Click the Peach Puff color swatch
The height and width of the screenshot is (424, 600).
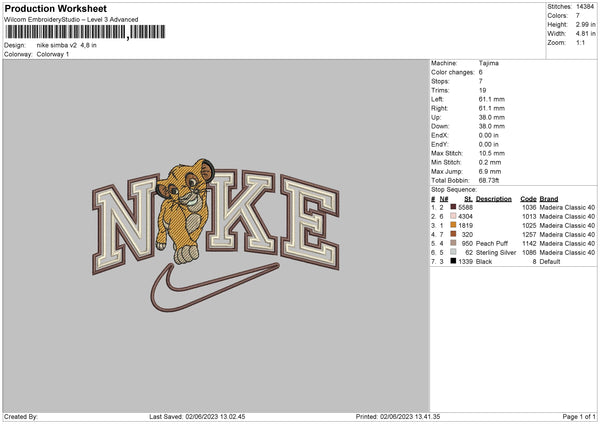tap(453, 243)
